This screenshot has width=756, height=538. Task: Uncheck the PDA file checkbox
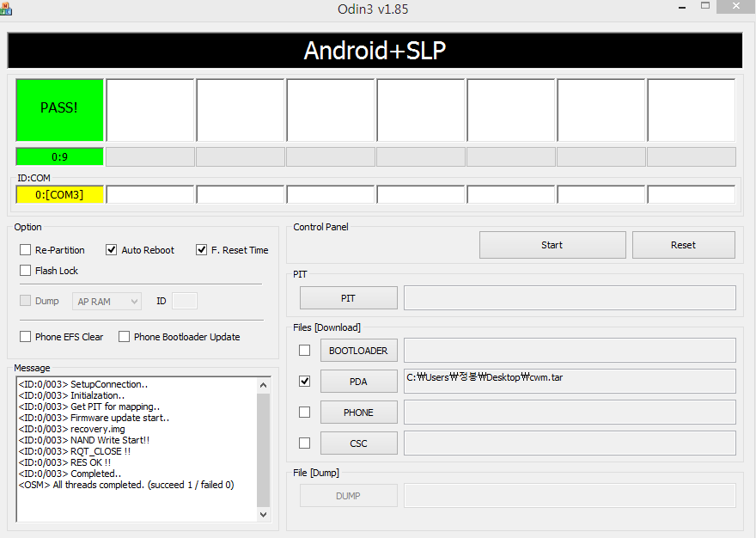(304, 381)
